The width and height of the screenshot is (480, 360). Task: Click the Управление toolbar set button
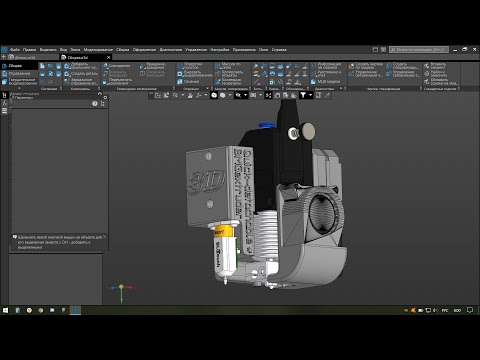point(19,74)
